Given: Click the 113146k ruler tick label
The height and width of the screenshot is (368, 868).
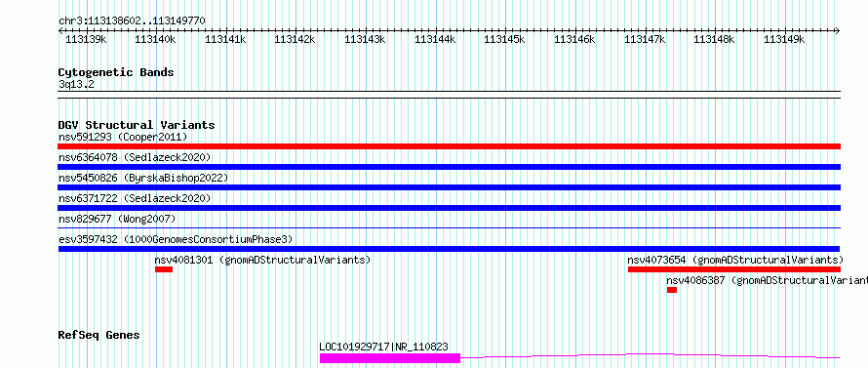Looking at the screenshot, I should [x=574, y=39].
